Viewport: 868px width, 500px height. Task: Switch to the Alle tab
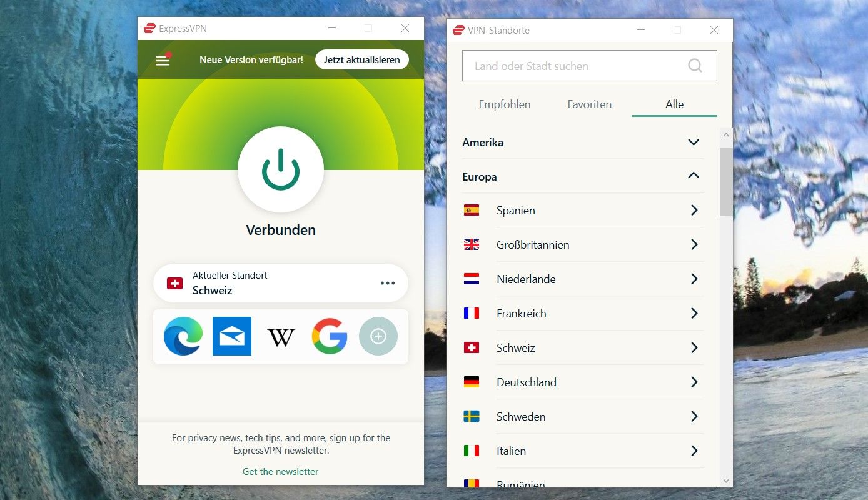click(x=674, y=104)
